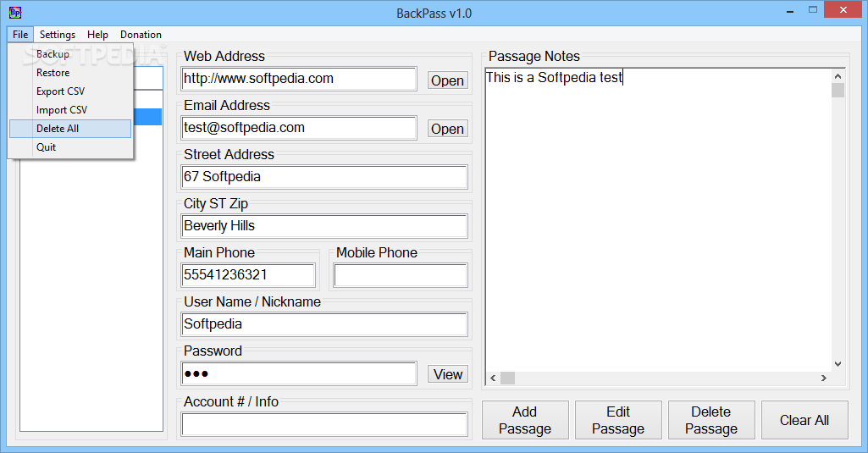Click the Edit Passage button
The image size is (868, 453).
coord(618,420)
